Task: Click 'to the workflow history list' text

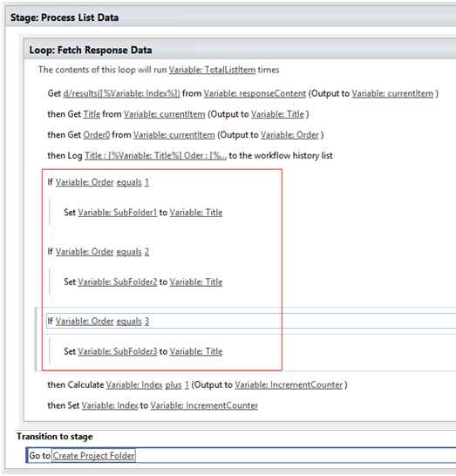Action: 281,156
